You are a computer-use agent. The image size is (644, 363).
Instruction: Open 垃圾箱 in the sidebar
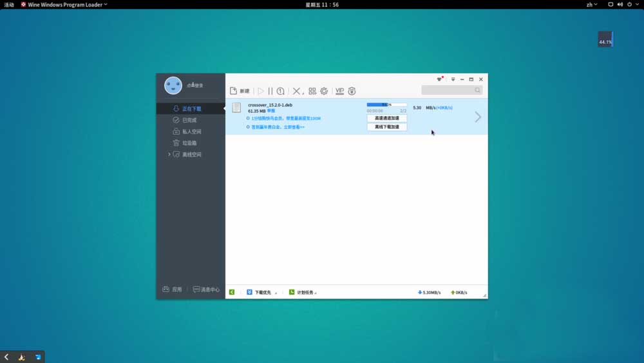(x=191, y=143)
